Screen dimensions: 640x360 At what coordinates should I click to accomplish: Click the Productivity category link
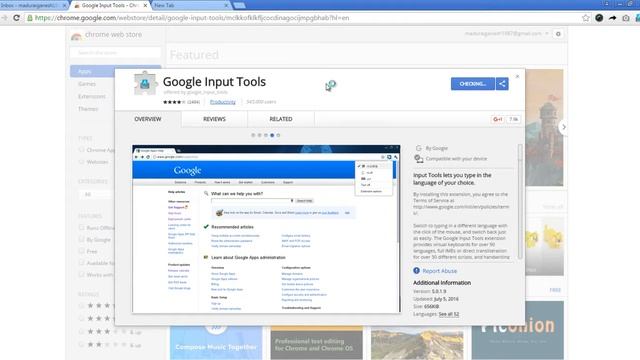(222, 102)
